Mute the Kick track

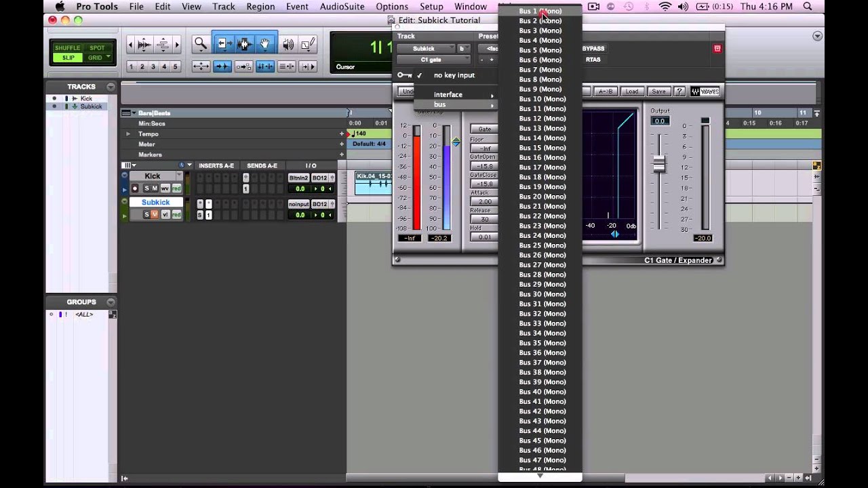(x=155, y=188)
